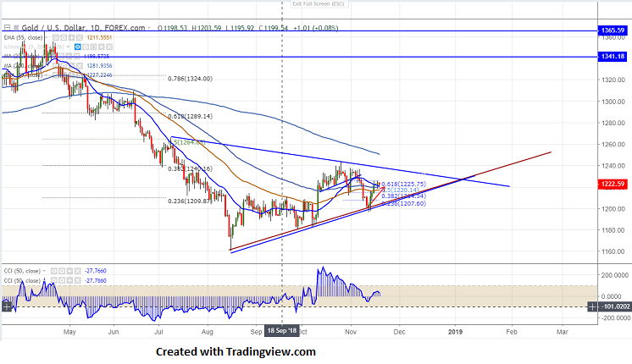Expand first CCI (50, close) dropdown arrow
632x364 pixels.
pos(44,271)
